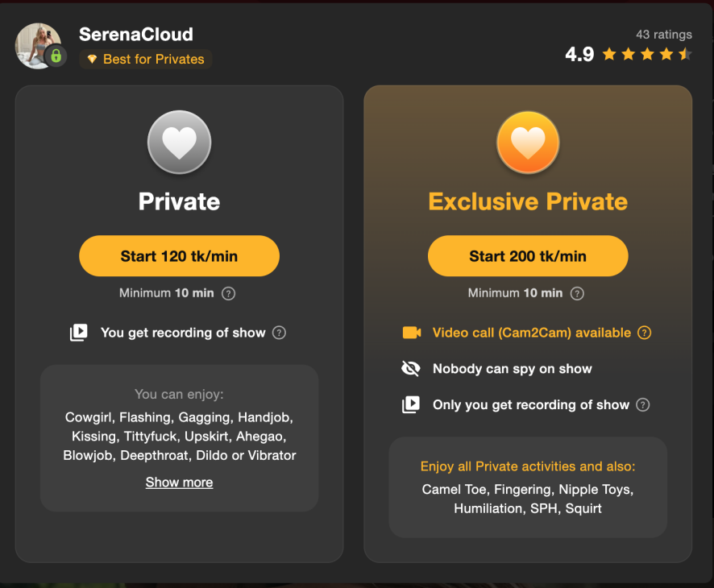Click the recording icon in Exclusive Private card

pyautogui.click(x=411, y=404)
